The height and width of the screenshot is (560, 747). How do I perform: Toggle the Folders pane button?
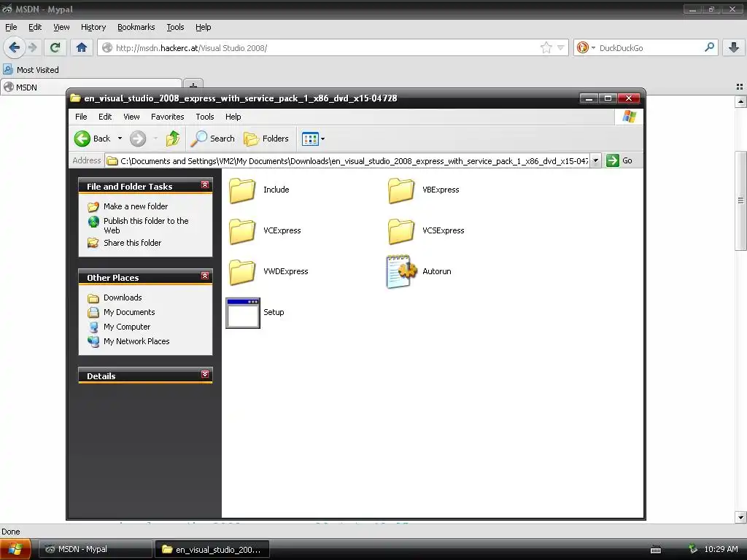point(266,139)
